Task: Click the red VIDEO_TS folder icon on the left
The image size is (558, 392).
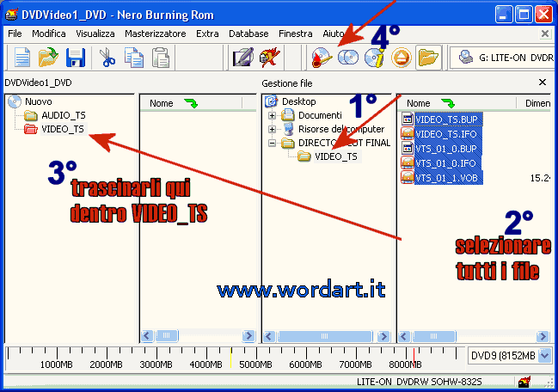Action: tap(31, 129)
